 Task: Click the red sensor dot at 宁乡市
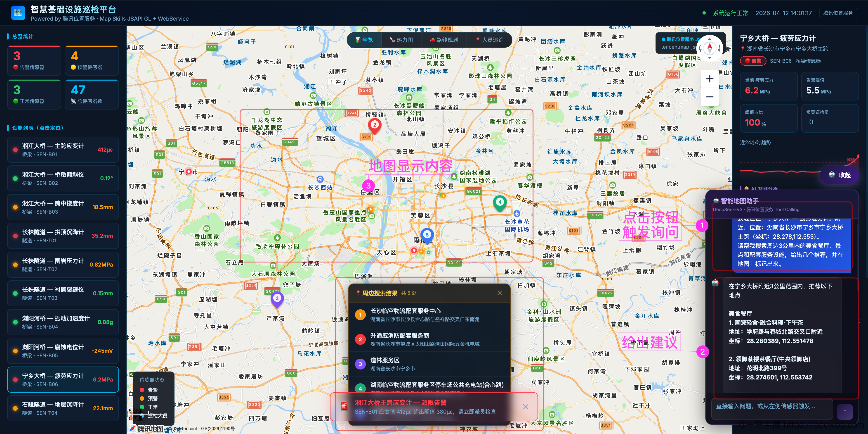point(189,172)
